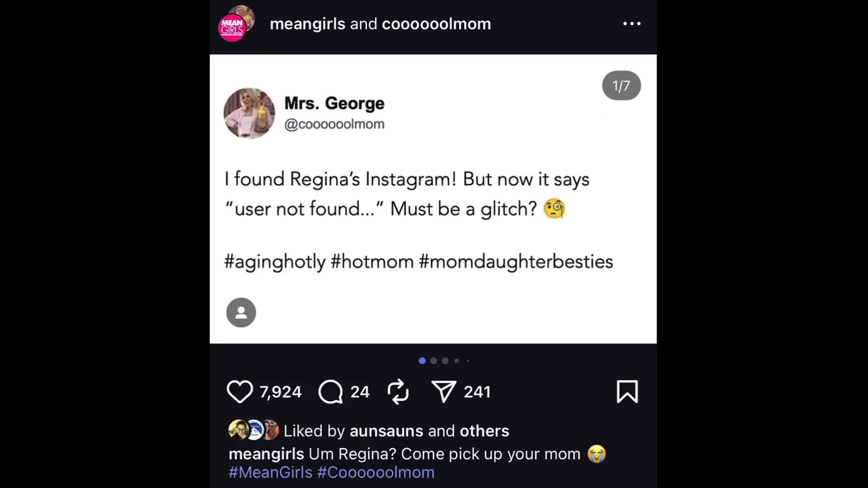
Task: Open the liker avatars next to Liked by
Action: (254, 430)
